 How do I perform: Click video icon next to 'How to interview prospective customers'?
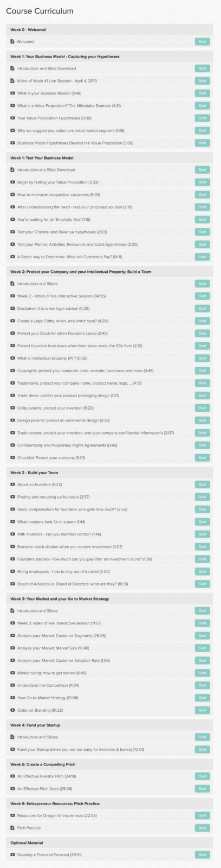pyautogui.click(x=12, y=195)
